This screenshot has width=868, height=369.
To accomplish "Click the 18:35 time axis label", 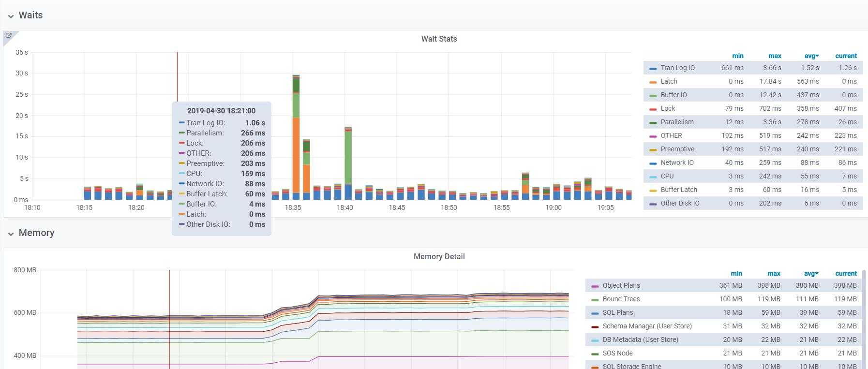I will 293,208.
